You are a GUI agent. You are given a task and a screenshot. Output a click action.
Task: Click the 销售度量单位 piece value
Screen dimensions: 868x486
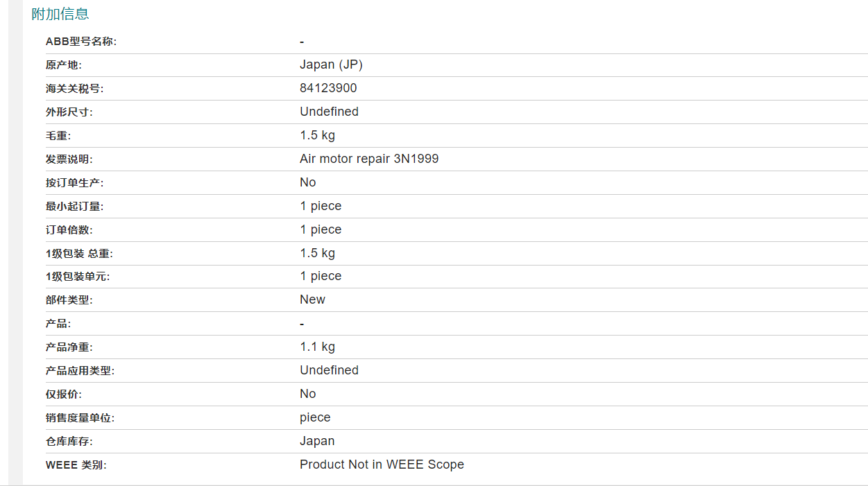pos(315,417)
